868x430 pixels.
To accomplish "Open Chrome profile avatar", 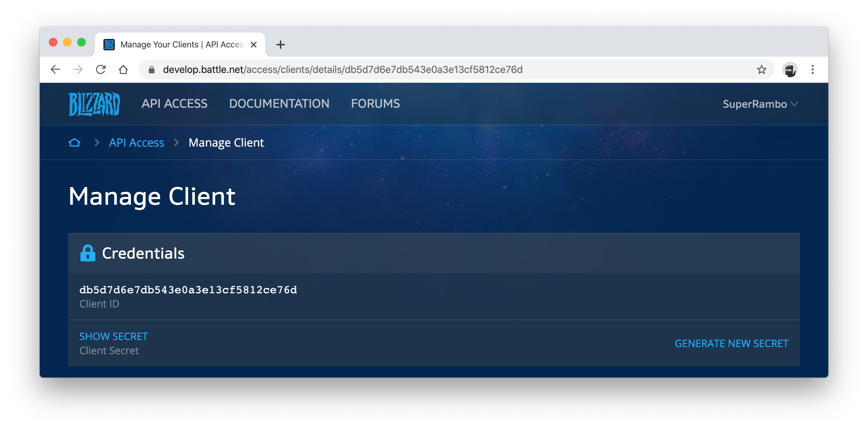I will click(790, 69).
